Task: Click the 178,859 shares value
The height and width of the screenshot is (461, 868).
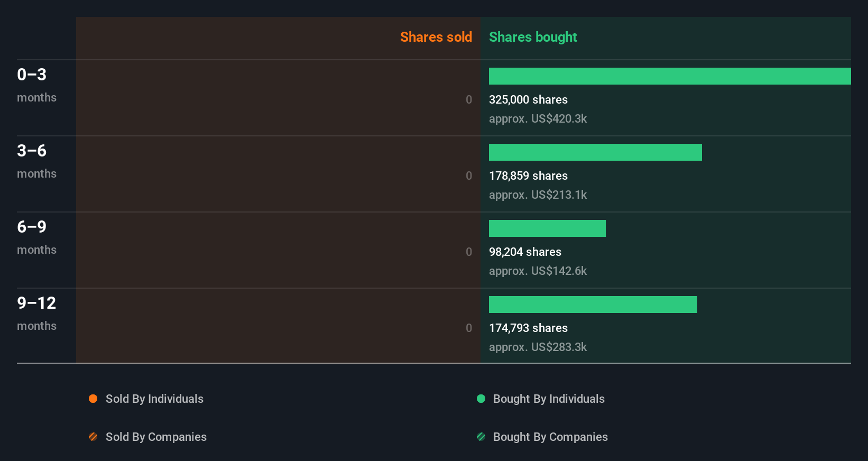Action: coord(528,176)
